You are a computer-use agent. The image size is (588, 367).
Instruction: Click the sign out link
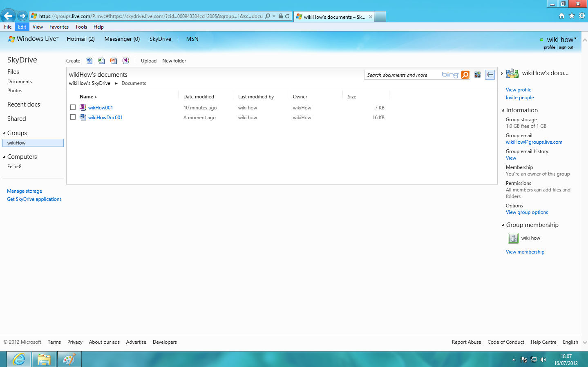[566, 47]
